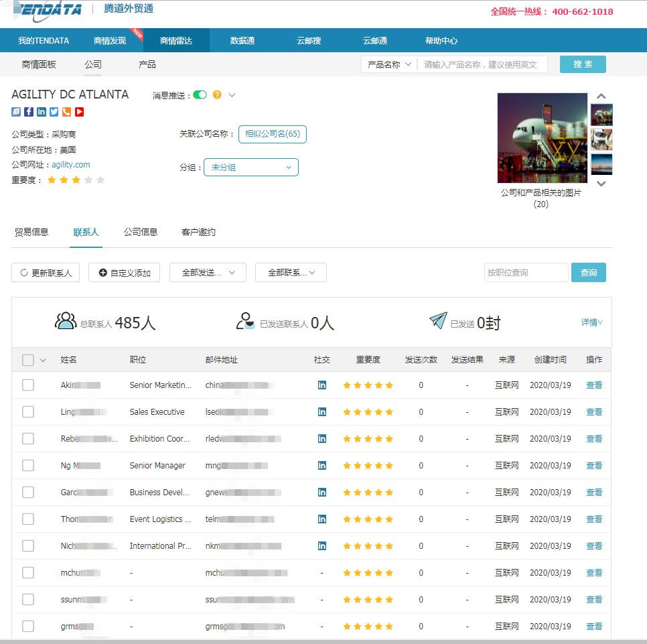Screen dimensions: 647x644
Task: Click the orange phone icon
Action: click(x=66, y=111)
